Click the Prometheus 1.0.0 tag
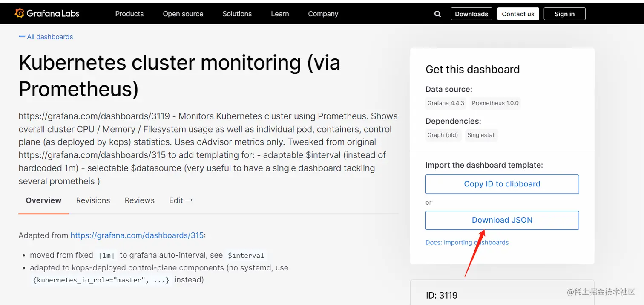The image size is (644, 305). (495, 103)
